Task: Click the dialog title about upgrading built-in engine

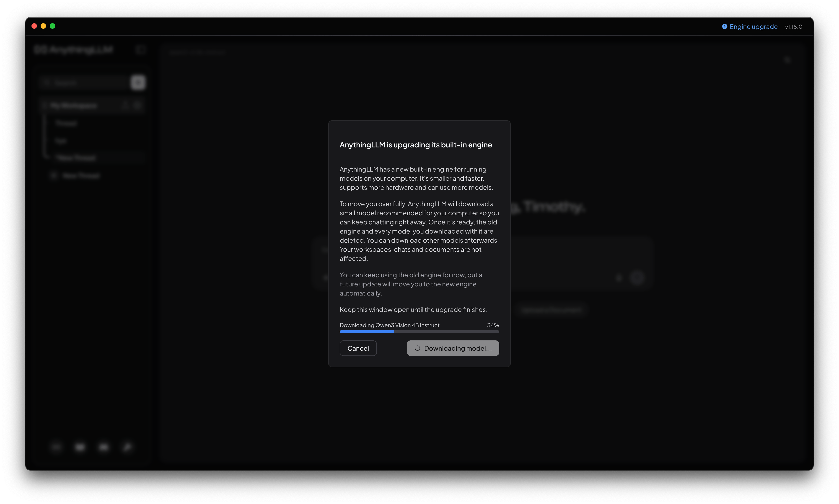Action: [x=416, y=145]
